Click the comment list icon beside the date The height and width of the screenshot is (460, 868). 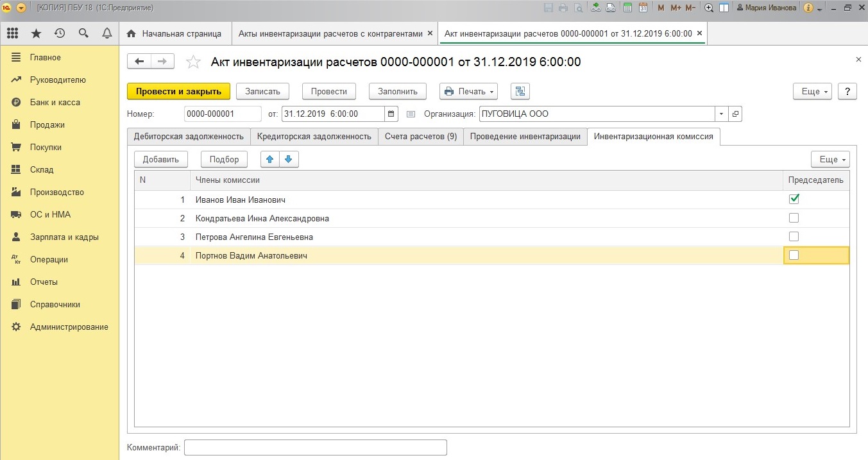411,114
